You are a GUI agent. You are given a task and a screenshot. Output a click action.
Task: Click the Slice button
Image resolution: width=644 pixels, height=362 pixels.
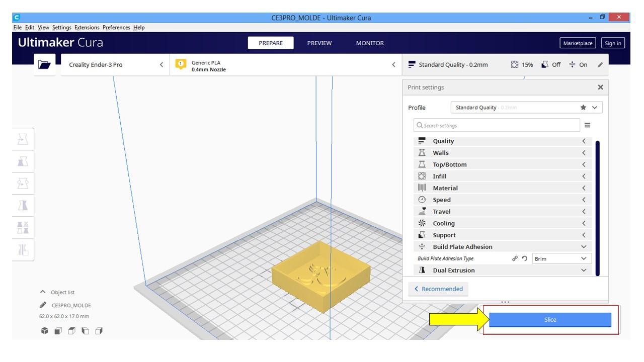point(550,320)
